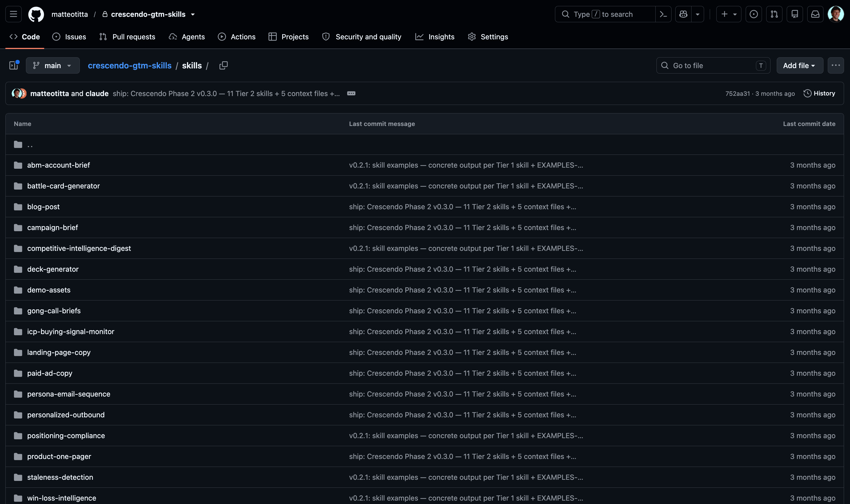
Task: Open the commit message in the staleness-detection row
Action: click(x=466, y=477)
